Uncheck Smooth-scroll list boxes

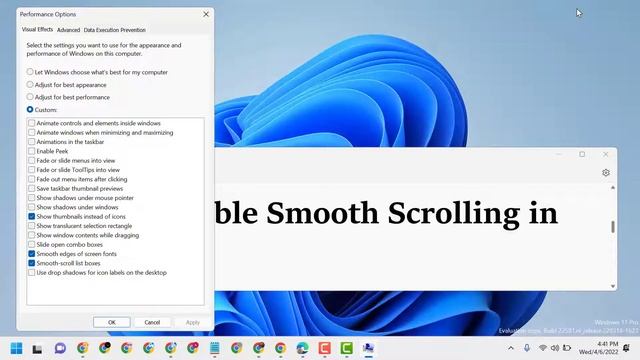pos(31,263)
